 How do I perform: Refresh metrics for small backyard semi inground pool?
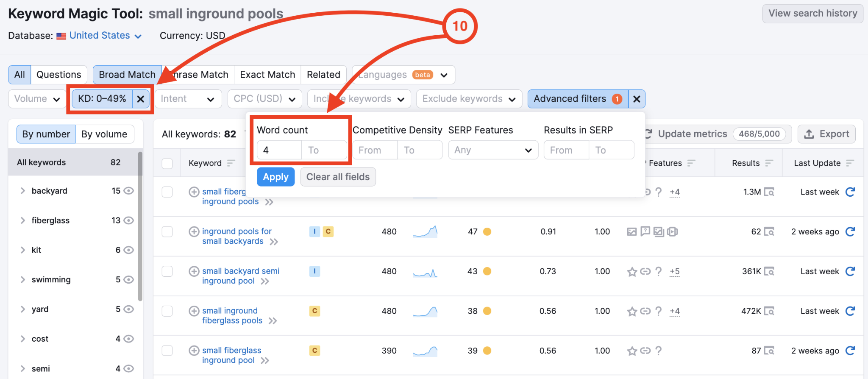[x=850, y=271]
